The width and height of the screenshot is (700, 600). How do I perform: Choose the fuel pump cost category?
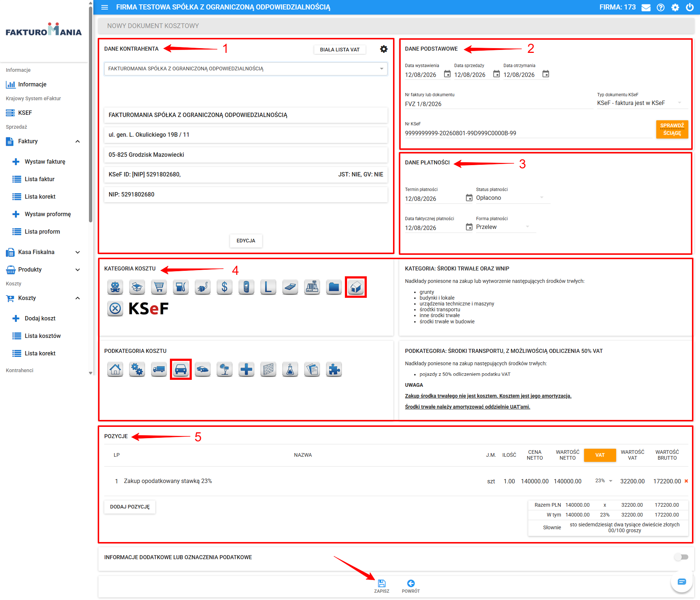181,287
